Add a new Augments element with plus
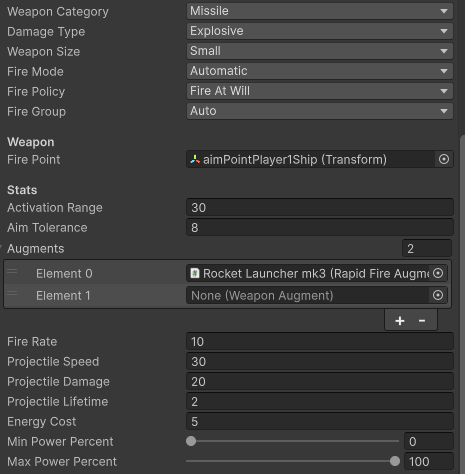 [x=400, y=321]
